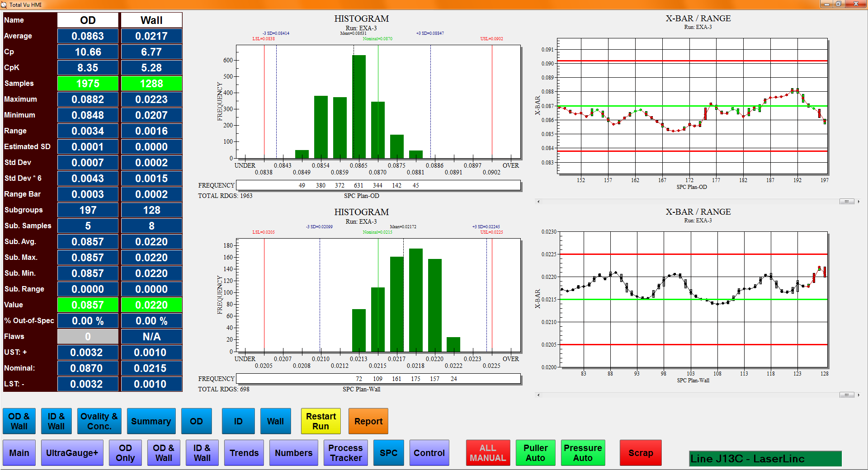Select the OD Only bottom navigation button
The width and height of the screenshot is (868, 470).
(x=125, y=453)
